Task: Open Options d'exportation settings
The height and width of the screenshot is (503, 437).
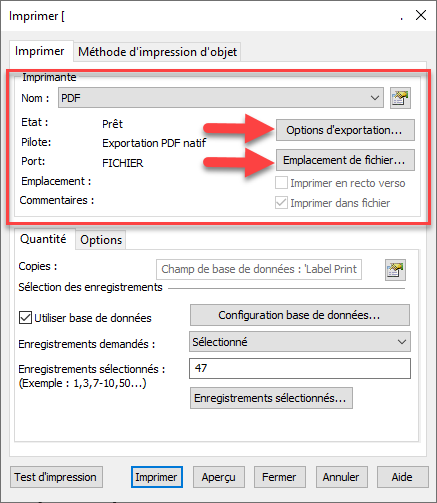Action: 345,130
